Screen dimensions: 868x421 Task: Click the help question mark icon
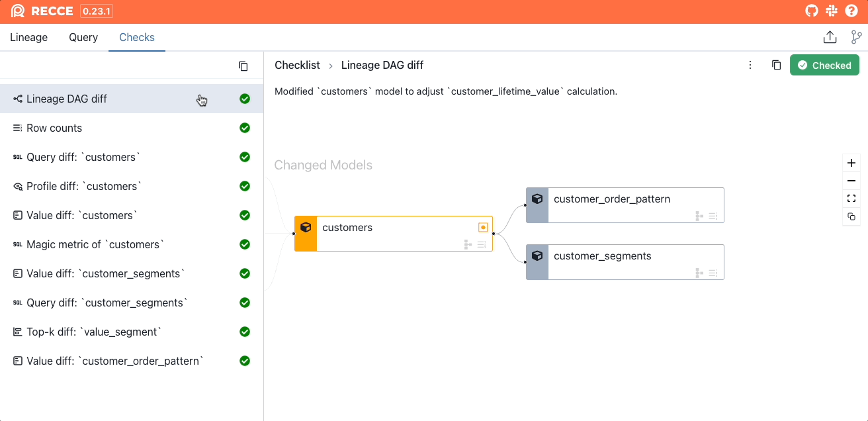(851, 11)
